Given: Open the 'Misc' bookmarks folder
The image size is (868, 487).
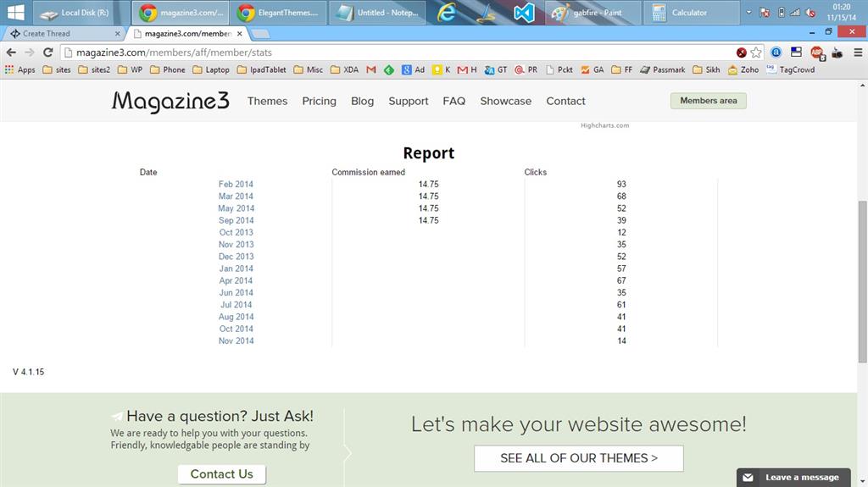Looking at the screenshot, I should [309, 69].
